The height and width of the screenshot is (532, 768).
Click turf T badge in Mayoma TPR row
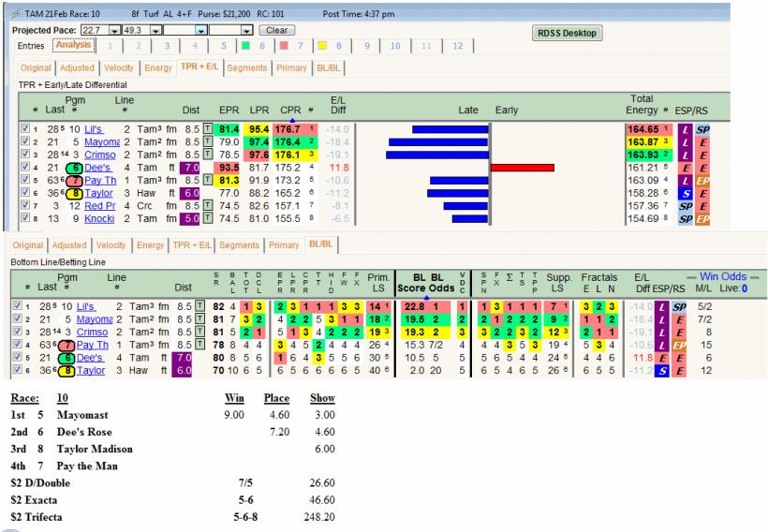(208, 142)
